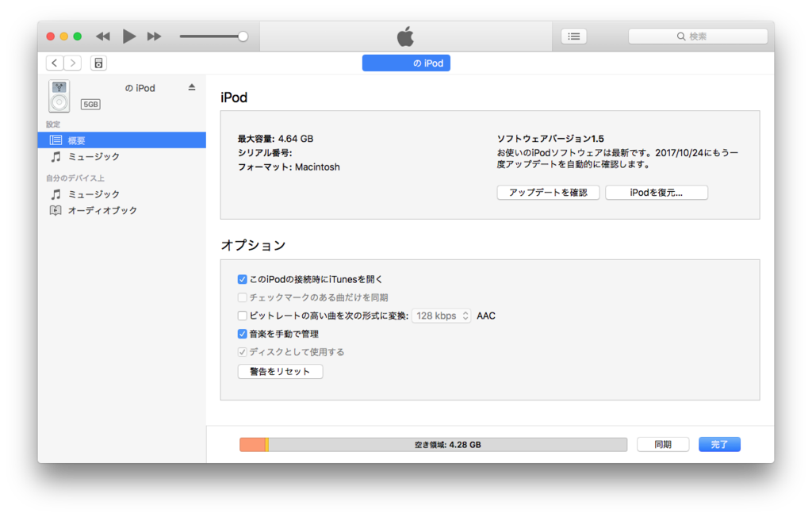Toggle 音楽を手動で管理 checkbox
Image resolution: width=812 pixels, height=517 pixels.
coord(242,334)
